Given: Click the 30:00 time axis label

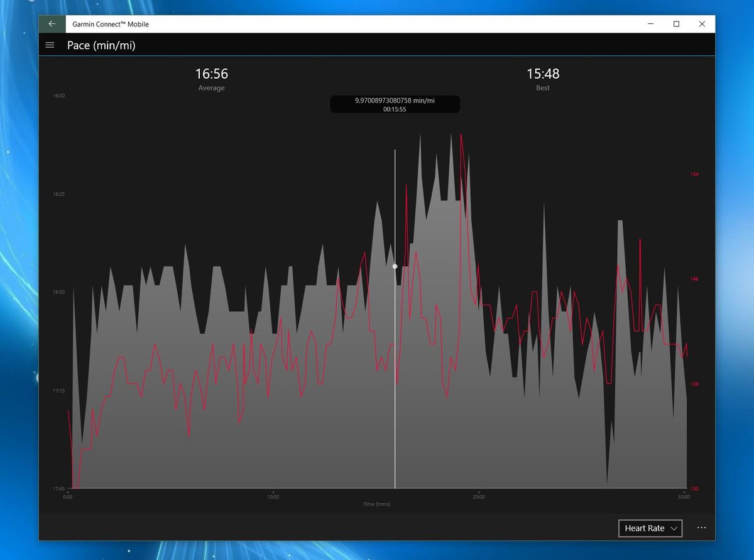Looking at the screenshot, I should click(x=684, y=496).
